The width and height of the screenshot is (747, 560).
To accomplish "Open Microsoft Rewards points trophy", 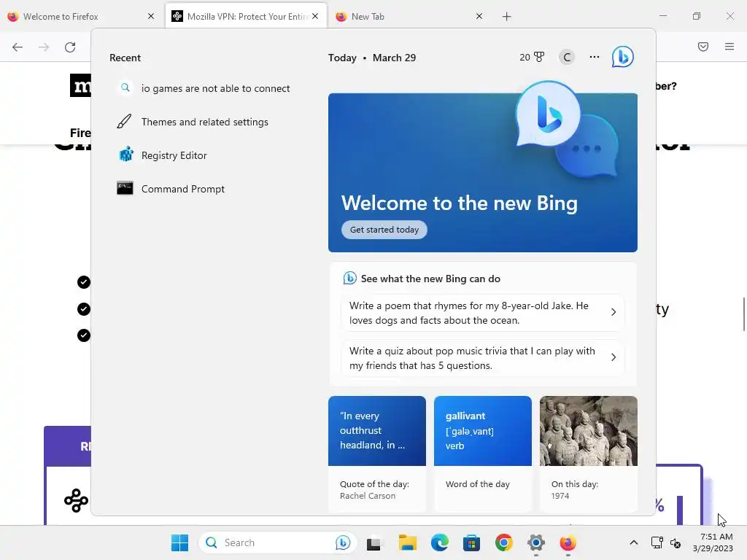I will (532, 57).
